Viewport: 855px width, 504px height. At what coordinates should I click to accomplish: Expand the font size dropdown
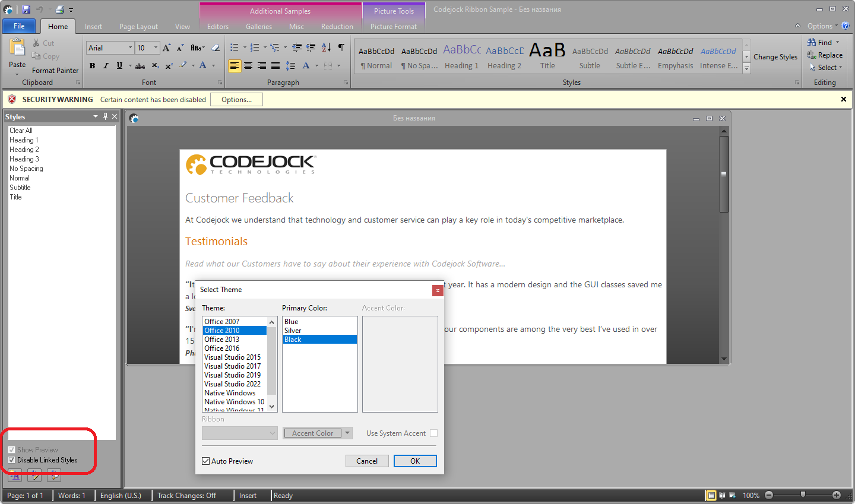pyautogui.click(x=156, y=47)
